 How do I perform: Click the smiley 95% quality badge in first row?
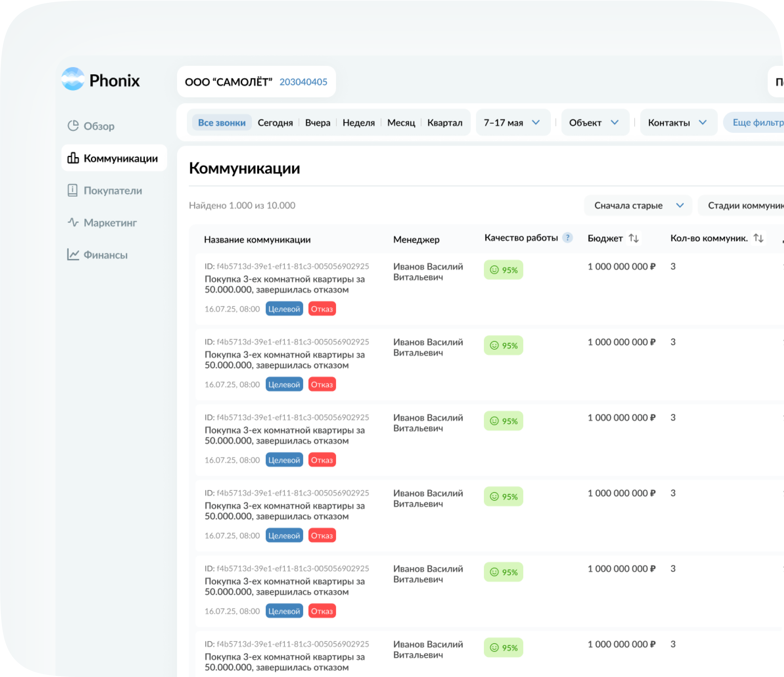click(503, 270)
